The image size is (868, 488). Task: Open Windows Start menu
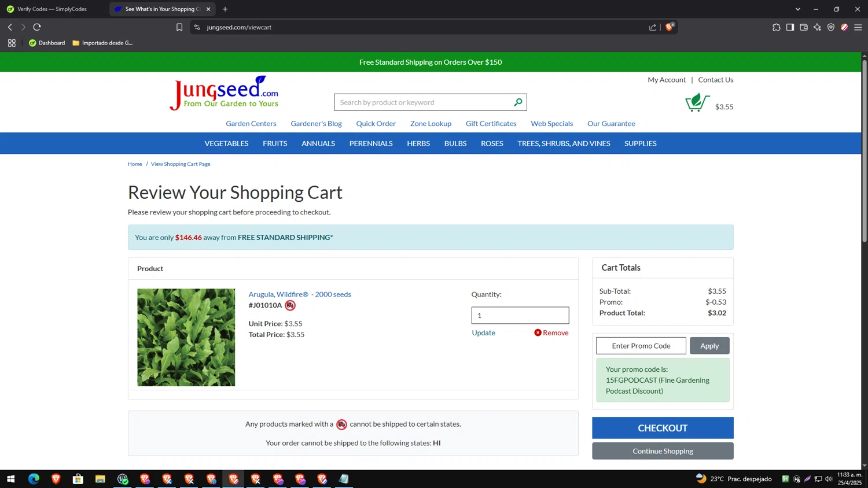10,479
